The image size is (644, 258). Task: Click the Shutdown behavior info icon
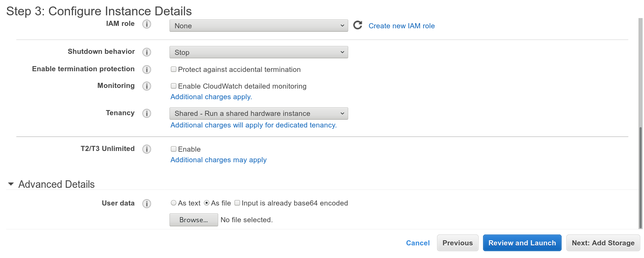147,52
